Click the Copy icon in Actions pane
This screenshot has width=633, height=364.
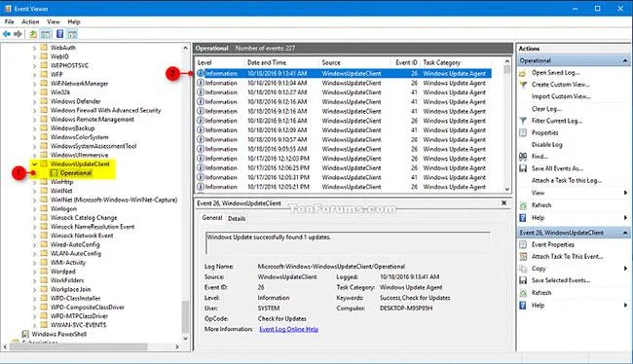(x=523, y=269)
